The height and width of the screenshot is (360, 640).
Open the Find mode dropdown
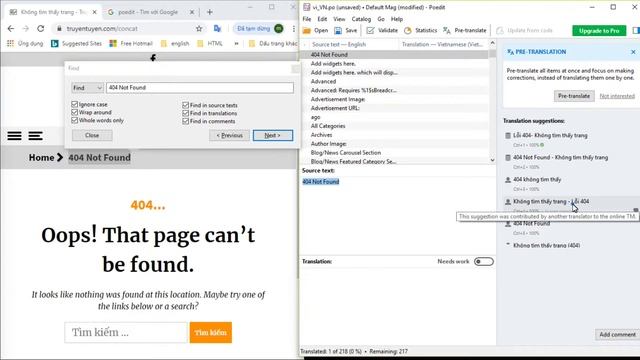[x=87, y=88]
